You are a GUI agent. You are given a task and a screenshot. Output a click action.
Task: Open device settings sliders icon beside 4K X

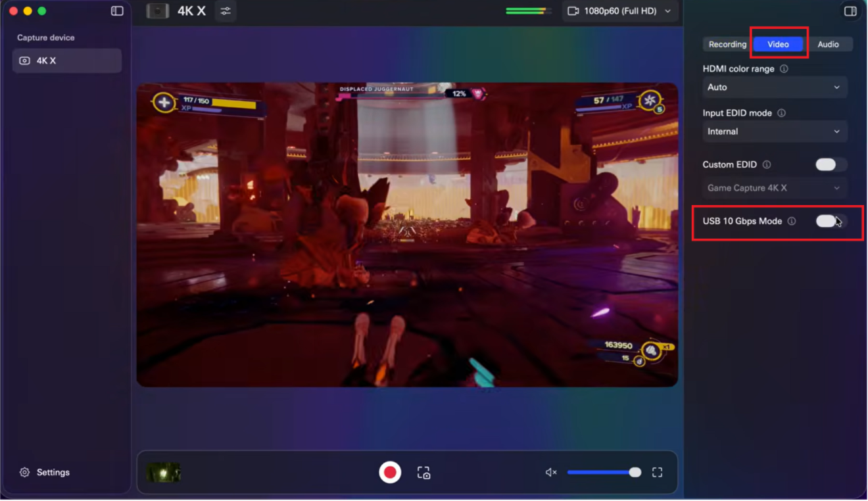click(x=226, y=11)
